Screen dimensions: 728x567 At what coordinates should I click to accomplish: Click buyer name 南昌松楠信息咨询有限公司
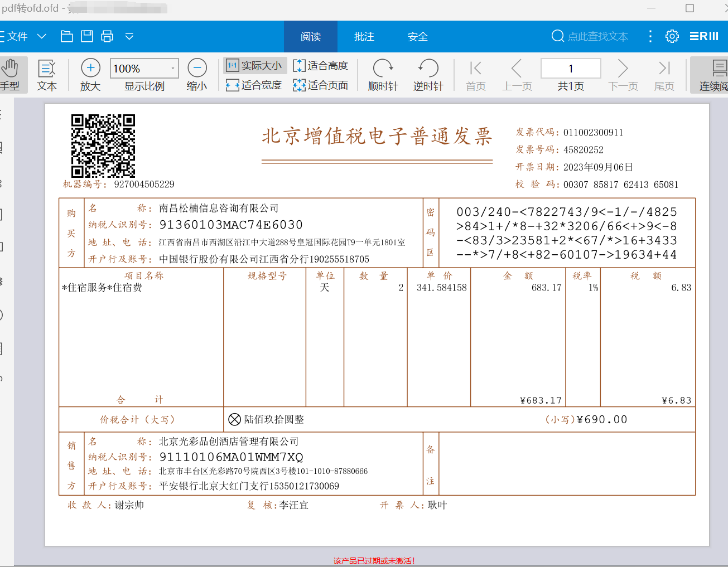[x=219, y=209]
